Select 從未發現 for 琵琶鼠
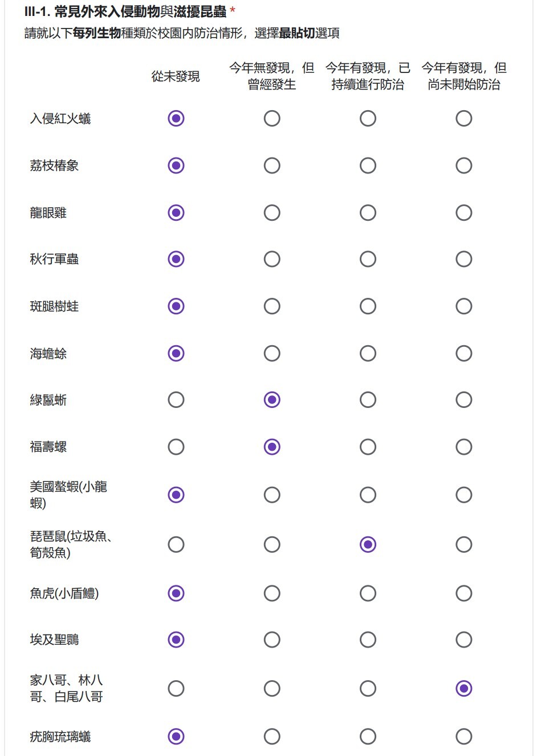The width and height of the screenshot is (537, 756). coord(176,544)
